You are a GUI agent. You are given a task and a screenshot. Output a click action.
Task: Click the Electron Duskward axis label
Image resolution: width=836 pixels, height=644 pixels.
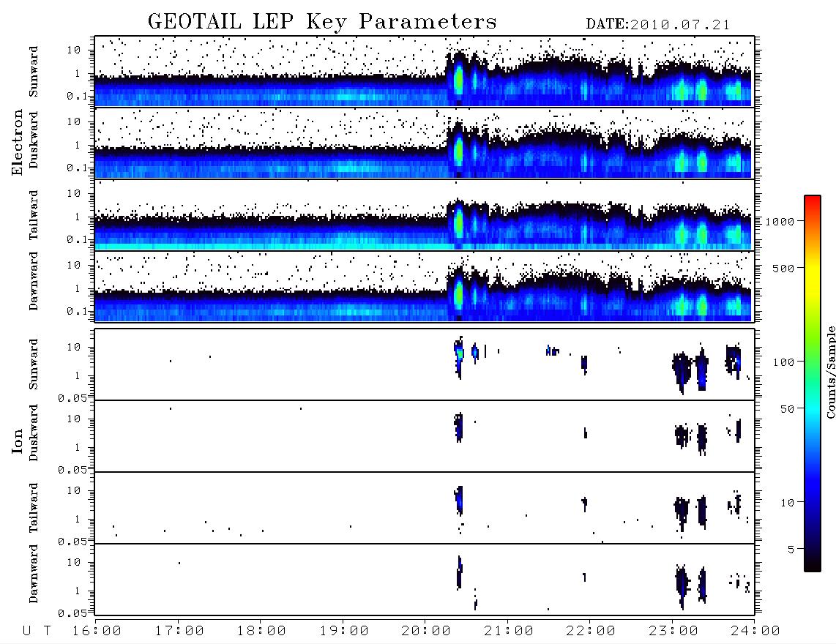tap(34, 140)
